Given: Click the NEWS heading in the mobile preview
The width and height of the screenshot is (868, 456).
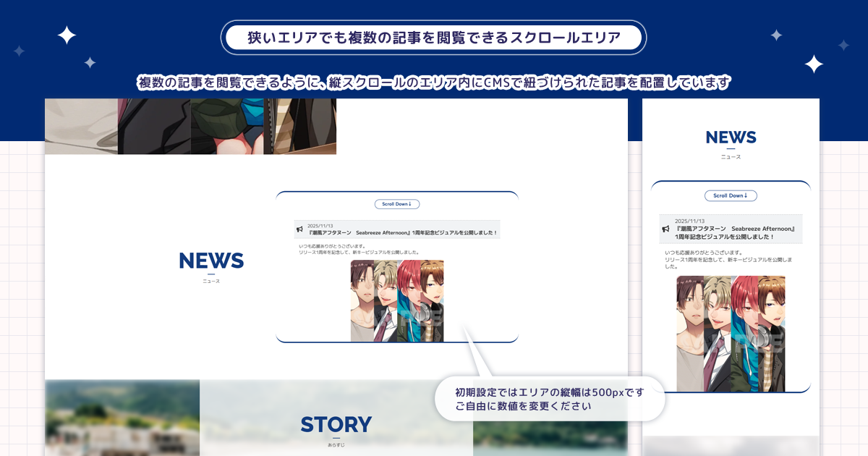Looking at the screenshot, I should pyautogui.click(x=731, y=138).
